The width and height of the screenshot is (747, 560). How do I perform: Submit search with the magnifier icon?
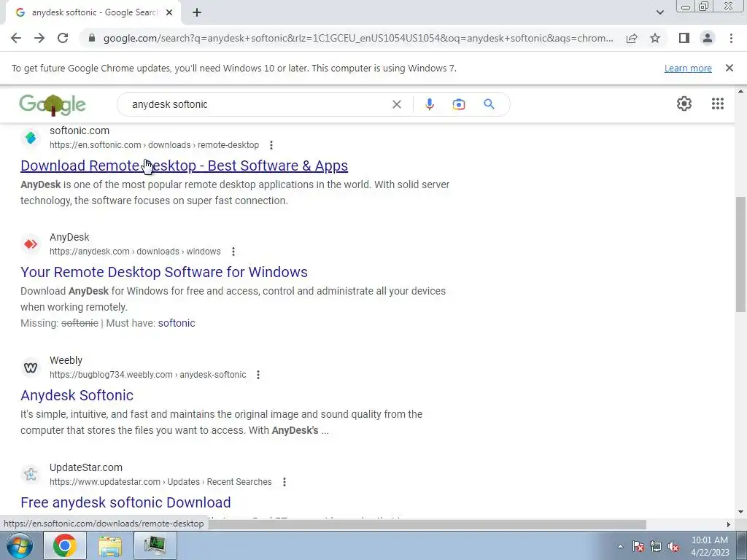click(489, 104)
